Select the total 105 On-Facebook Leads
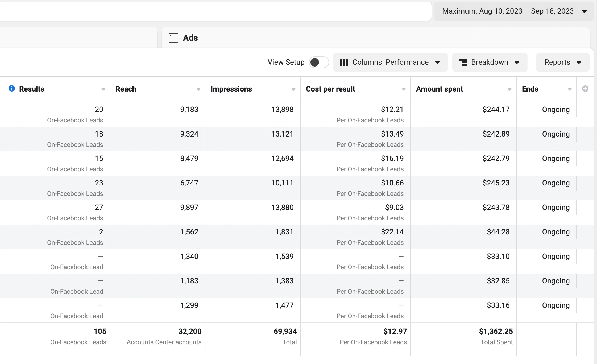 click(x=100, y=331)
